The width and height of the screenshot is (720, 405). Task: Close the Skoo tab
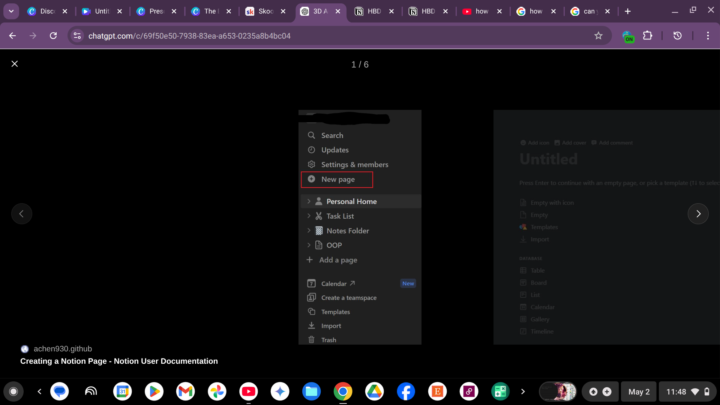pos(283,11)
